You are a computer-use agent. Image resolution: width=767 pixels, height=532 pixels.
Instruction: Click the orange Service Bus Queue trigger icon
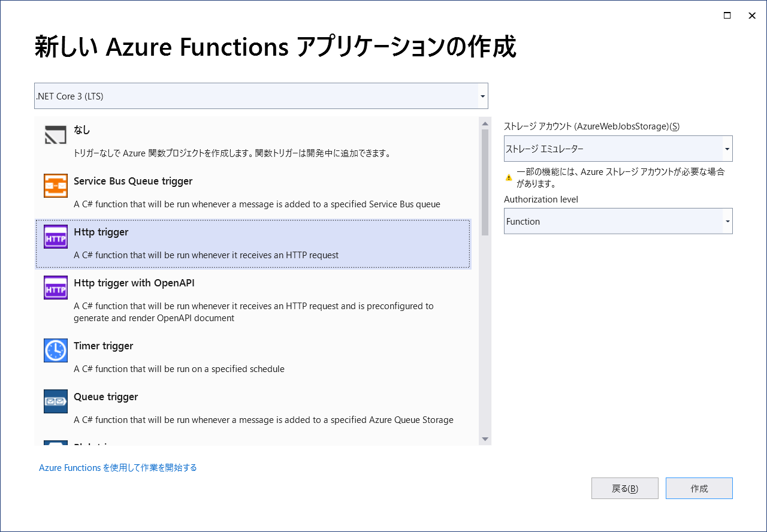click(x=56, y=186)
